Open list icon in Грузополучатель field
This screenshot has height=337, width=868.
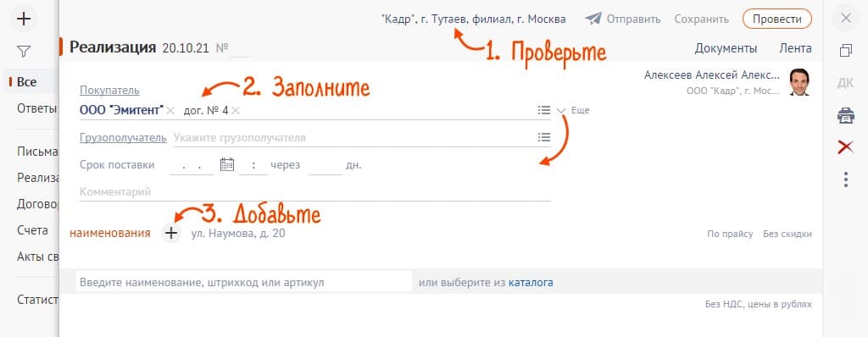pyautogui.click(x=543, y=137)
